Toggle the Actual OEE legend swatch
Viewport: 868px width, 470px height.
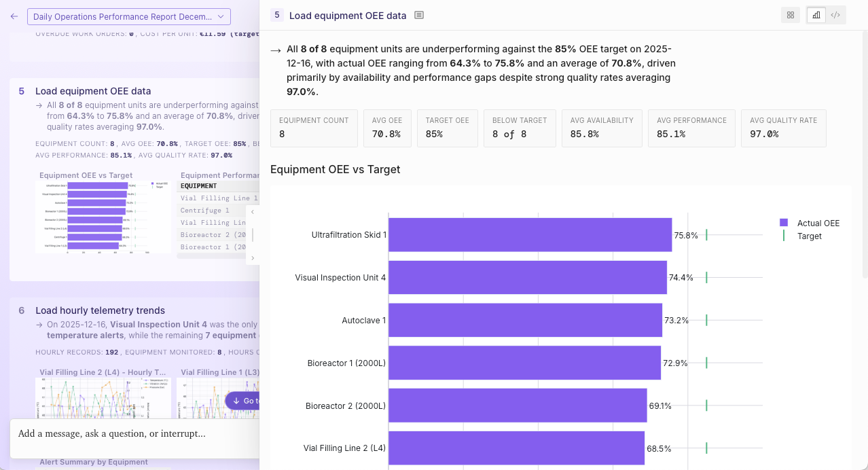(x=784, y=223)
